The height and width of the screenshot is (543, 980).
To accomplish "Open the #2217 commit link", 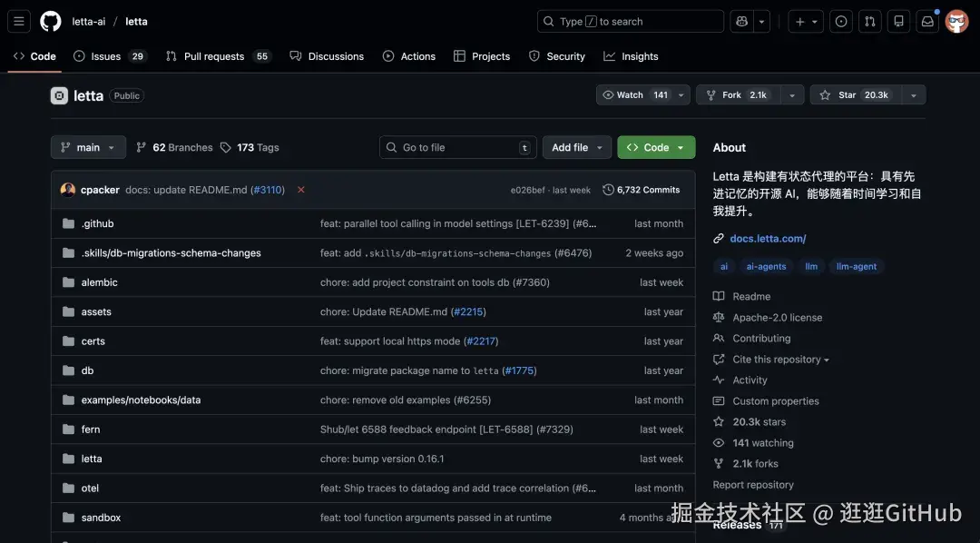I will click(x=481, y=341).
